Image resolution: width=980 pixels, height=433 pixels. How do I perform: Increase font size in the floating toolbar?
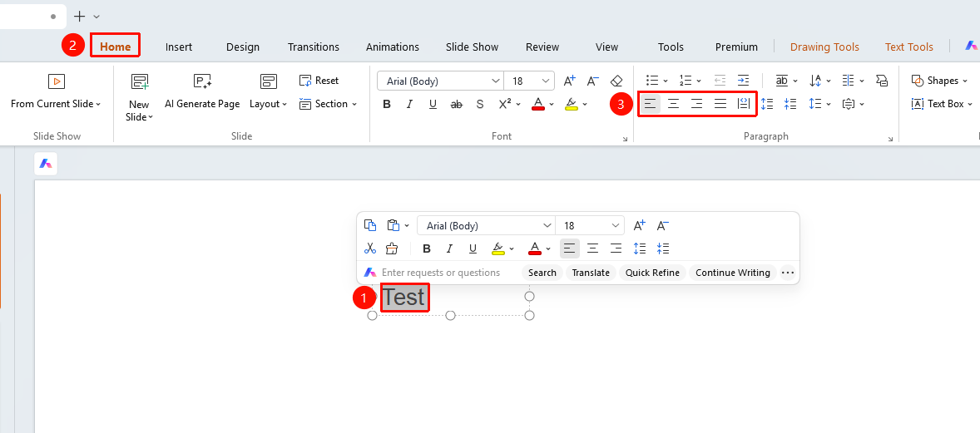point(640,225)
